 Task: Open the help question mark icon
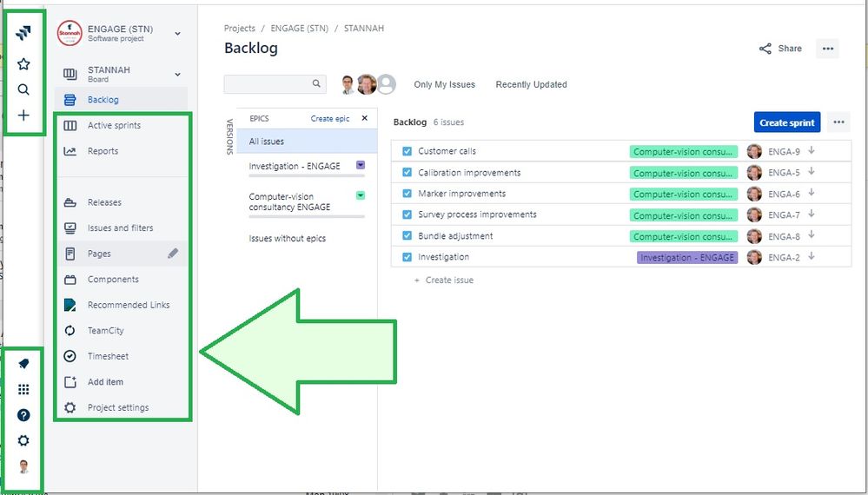23,415
